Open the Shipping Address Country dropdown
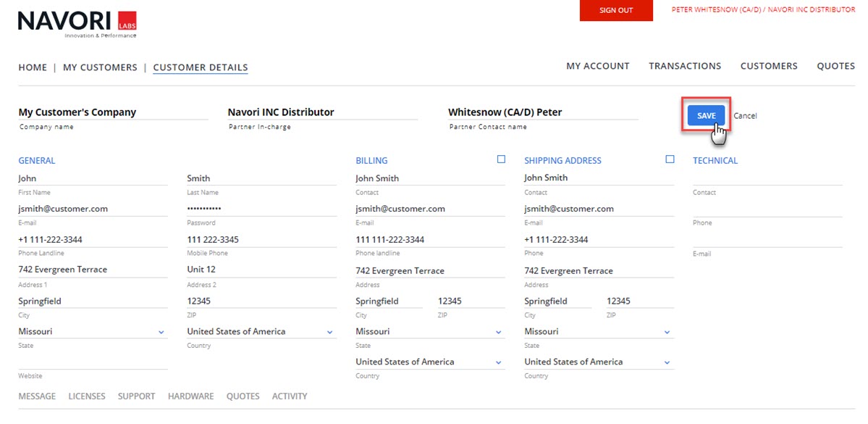868x424 pixels. [x=667, y=362]
